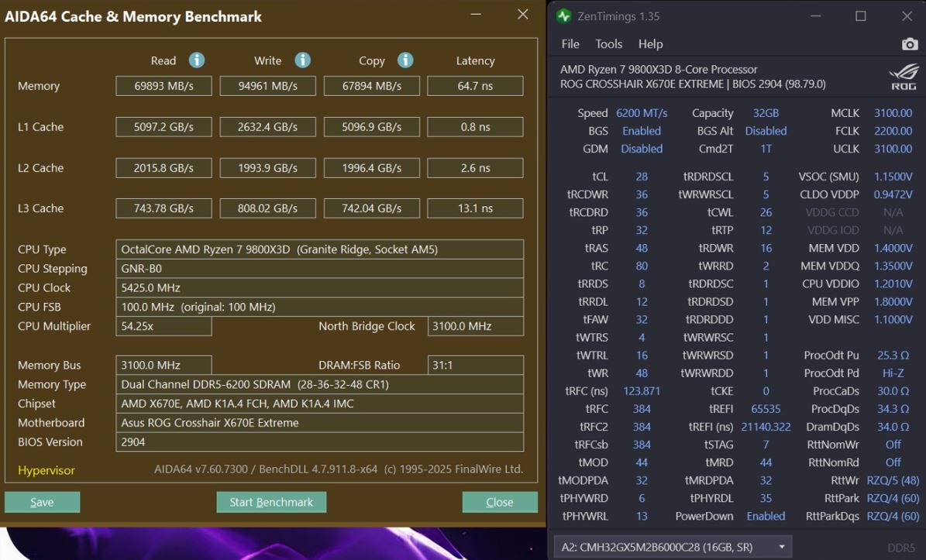Click the Memory Read value 69893 MB/s
The image size is (926, 560).
point(164,86)
